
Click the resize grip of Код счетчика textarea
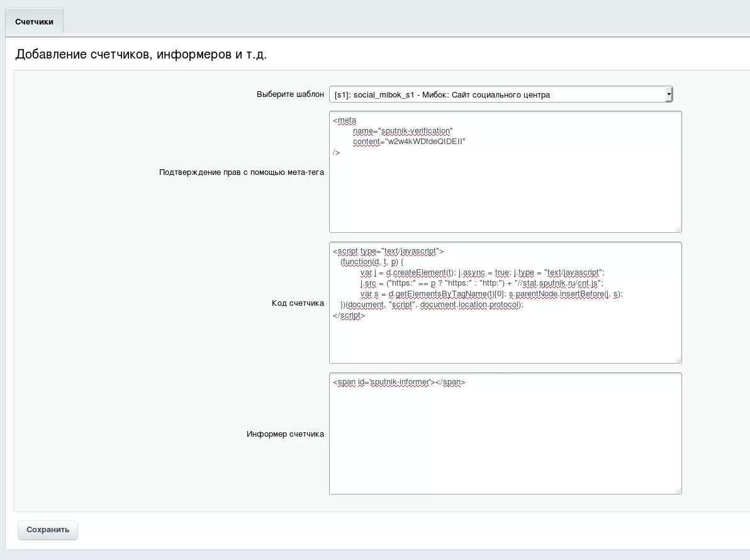point(678,360)
